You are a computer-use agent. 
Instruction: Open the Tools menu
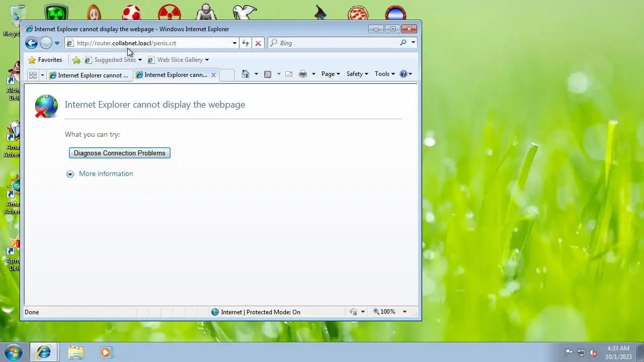click(x=385, y=74)
